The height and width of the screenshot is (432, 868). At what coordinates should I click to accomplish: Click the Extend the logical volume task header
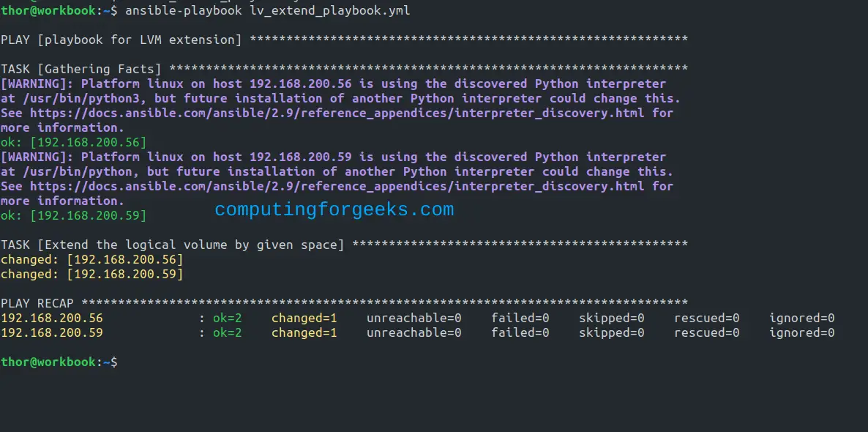tap(173, 245)
